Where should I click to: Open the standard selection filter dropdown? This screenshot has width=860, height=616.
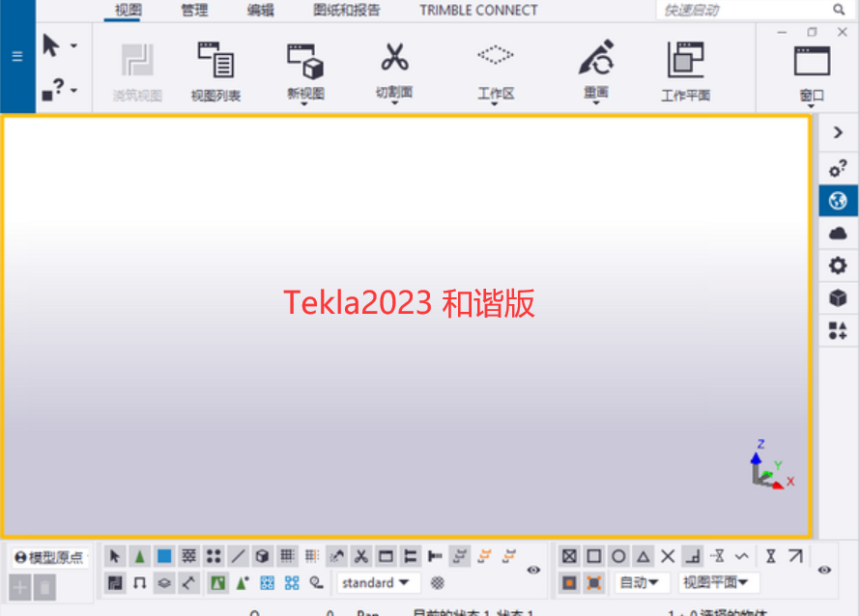pyautogui.click(x=378, y=582)
